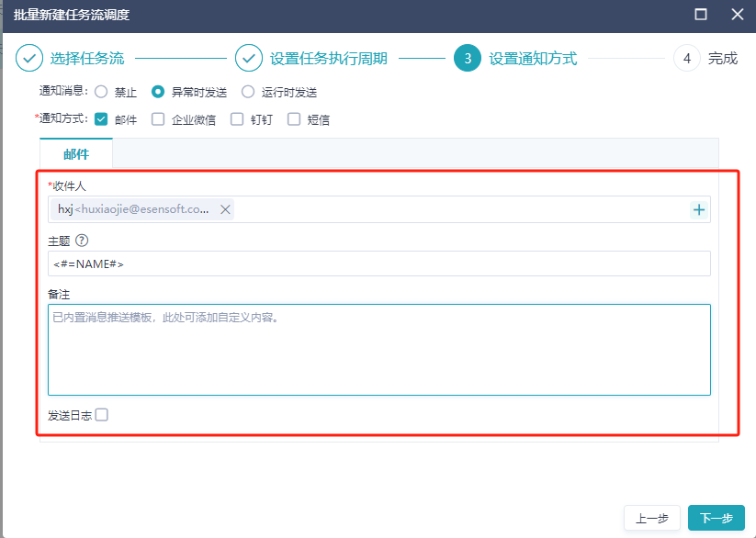Click step 1 checkmark 选择任务流
This screenshot has height=538, width=756.
(29, 59)
